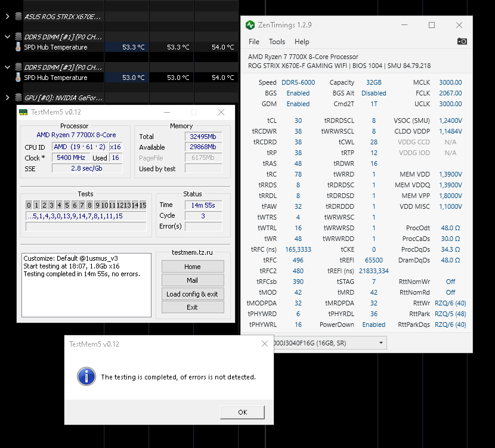Click OK in the testing completed dialog
495x448 pixels.
[x=242, y=412]
